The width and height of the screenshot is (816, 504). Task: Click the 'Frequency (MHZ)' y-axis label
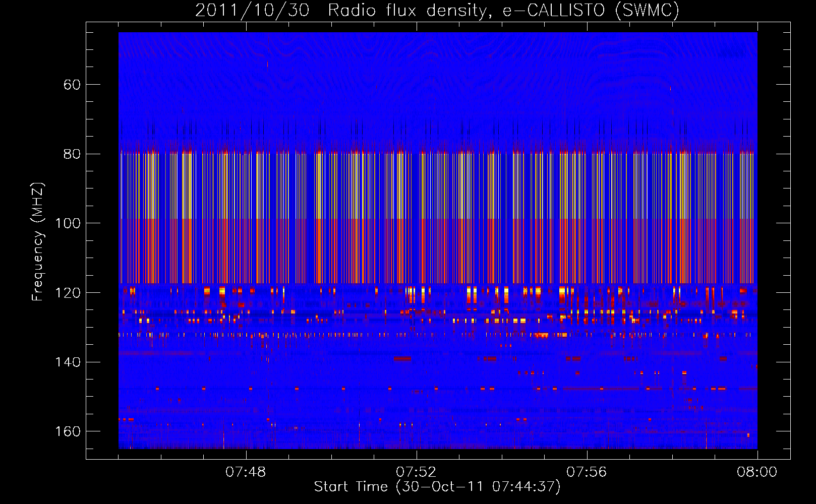pos(38,241)
